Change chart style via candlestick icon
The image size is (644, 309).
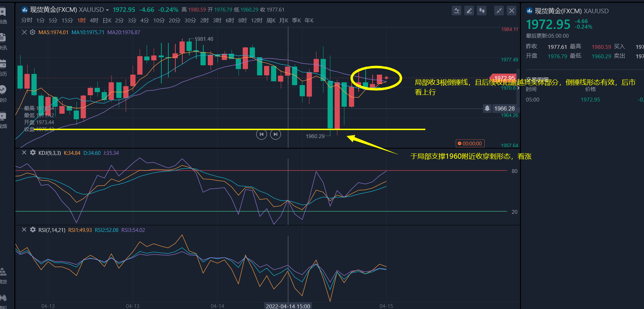tap(482, 11)
